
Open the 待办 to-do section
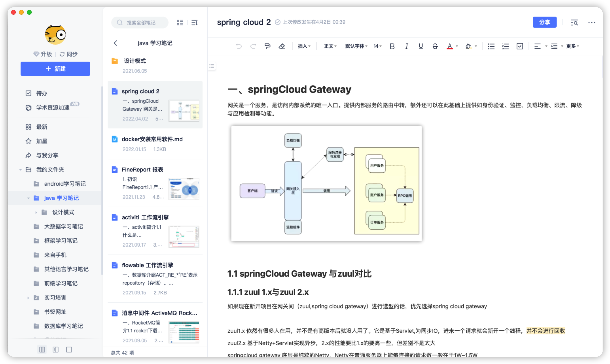[x=42, y=93]
